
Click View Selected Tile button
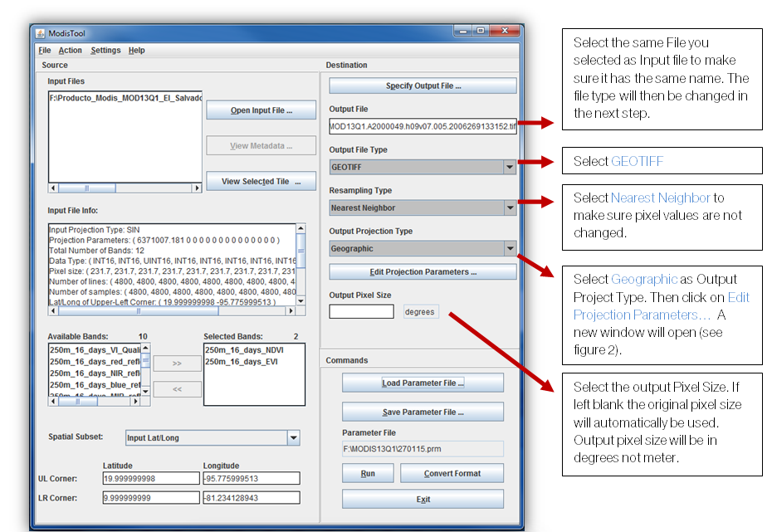(x=261, y=182)
